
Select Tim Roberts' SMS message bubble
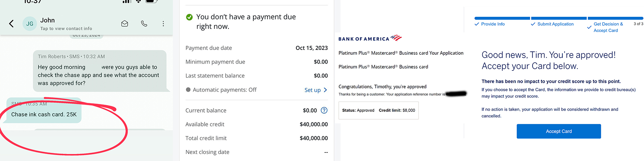[99, 71]
